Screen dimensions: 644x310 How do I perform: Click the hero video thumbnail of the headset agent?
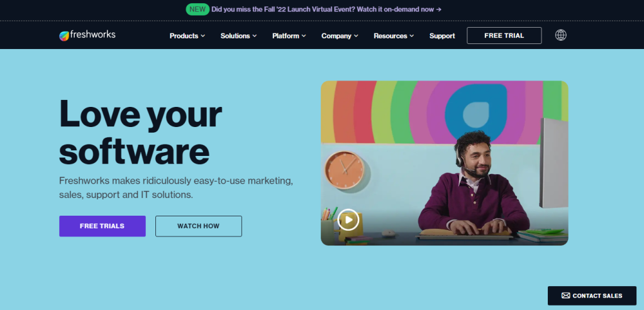(x=445, y=163)
